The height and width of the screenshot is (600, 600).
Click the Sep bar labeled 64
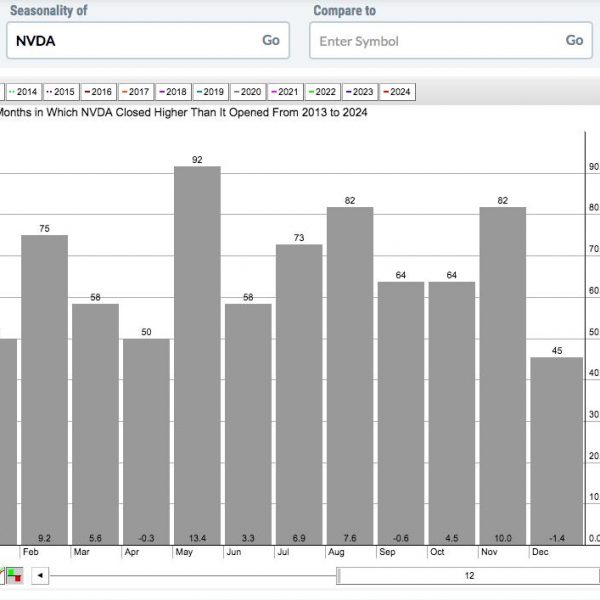click(401, 413)
